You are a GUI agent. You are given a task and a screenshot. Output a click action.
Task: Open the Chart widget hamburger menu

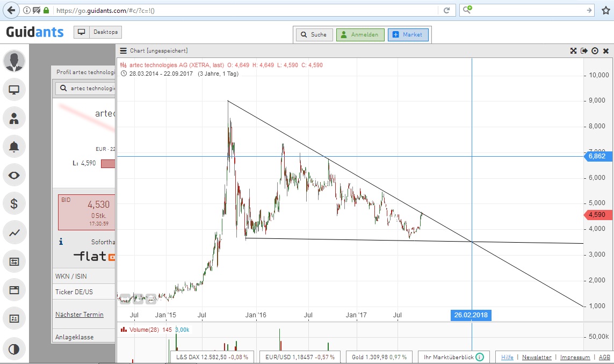click(123, 51)
